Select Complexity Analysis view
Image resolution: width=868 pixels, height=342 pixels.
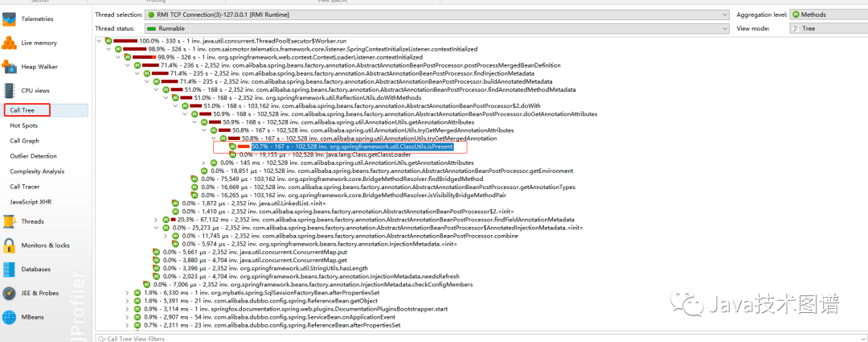[37, 171]
